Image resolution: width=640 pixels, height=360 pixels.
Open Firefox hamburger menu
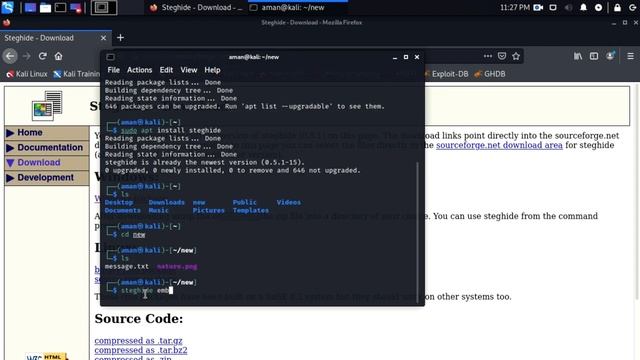pyautogui.click(x=631, y=56)
